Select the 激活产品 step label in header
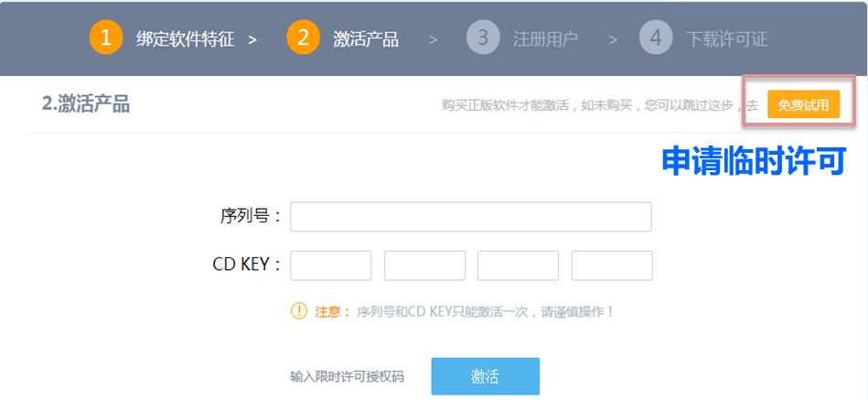Image resolution: width=868 pixels, height=400 pixels. click(x=366, y=39)
